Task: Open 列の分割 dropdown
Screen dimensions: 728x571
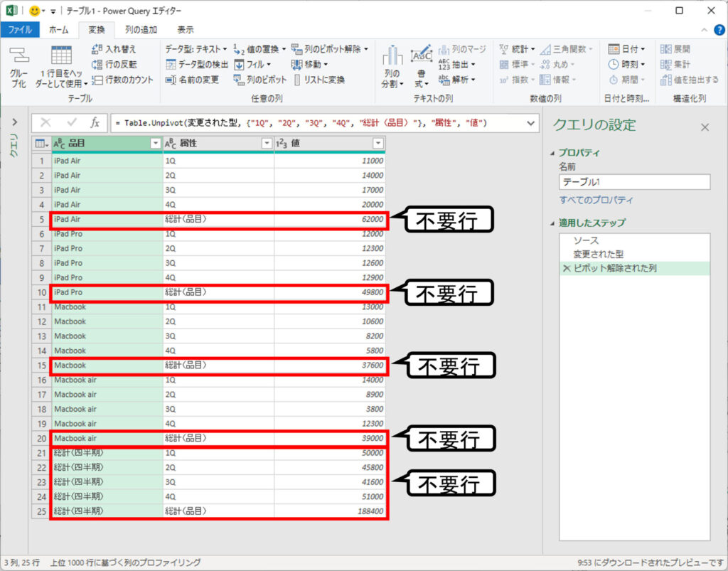Action: click(x=392, y=68)
